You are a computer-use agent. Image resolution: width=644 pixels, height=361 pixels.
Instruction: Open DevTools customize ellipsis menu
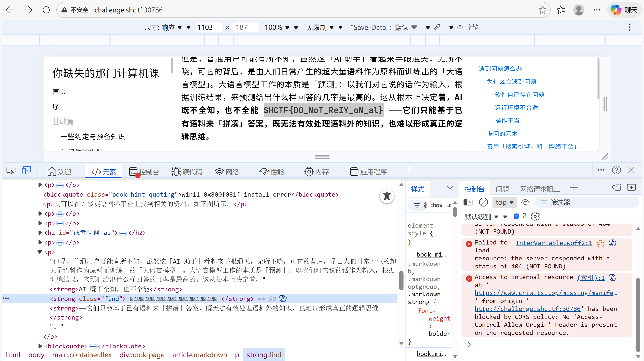coord(601,170)
